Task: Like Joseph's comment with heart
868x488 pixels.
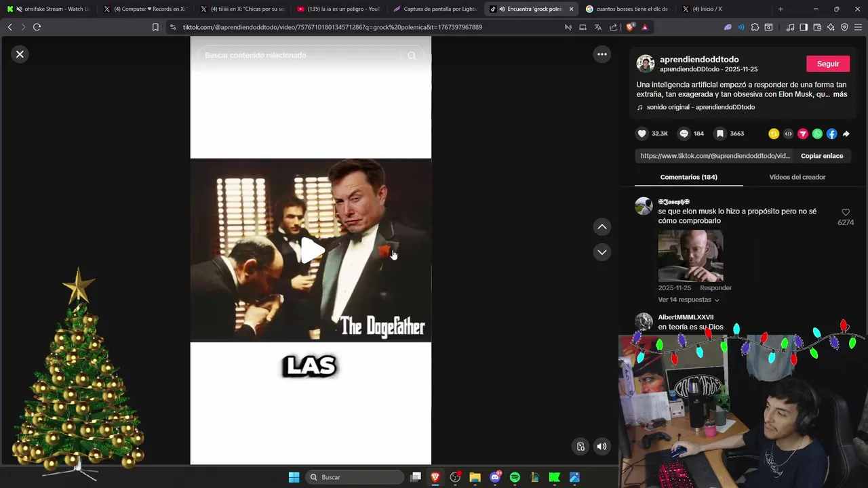Action: coord(845,213)
